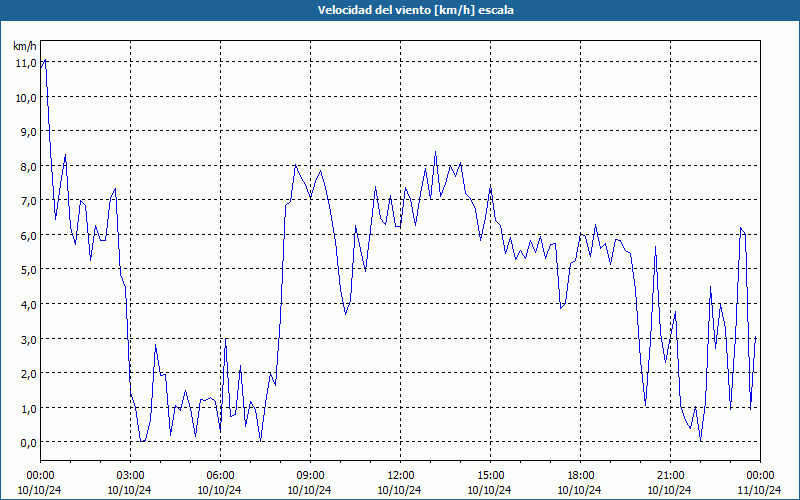The image size is (800, 500).
Task: Click the '10/10/24' date under 15:00
Action: (x=490, y=490)
